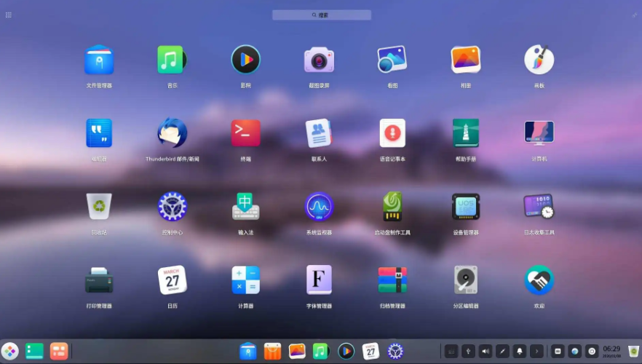This screenshot has height=364, width=642.
Task: Launch 语音记事本 voice notes
Action: [392, 133]
